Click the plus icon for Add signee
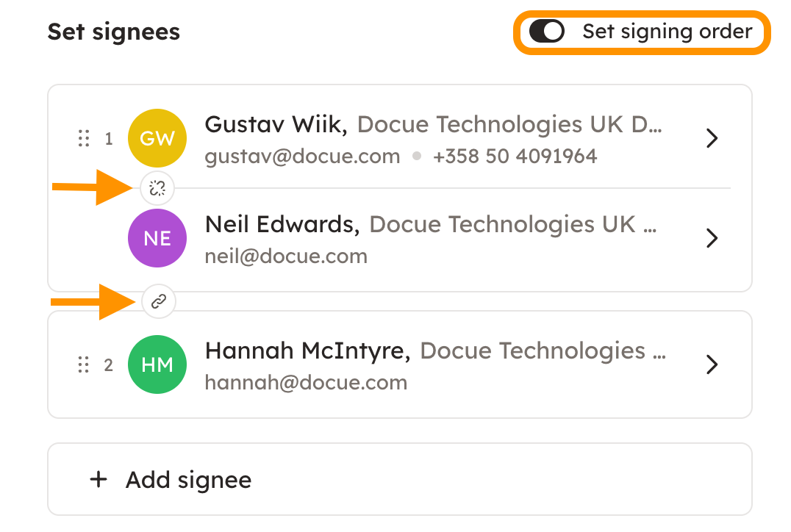The width and height of the screenshot is (791, 532). point(98,480)
